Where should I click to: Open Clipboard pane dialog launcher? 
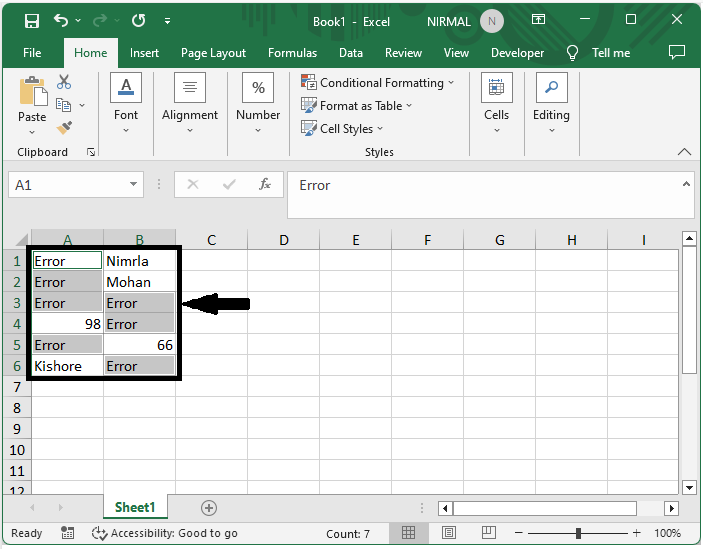pos(91,152)
